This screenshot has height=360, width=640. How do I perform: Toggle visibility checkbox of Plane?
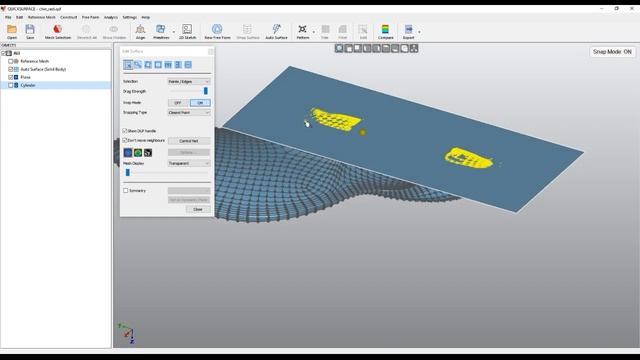tap(11, 77)
